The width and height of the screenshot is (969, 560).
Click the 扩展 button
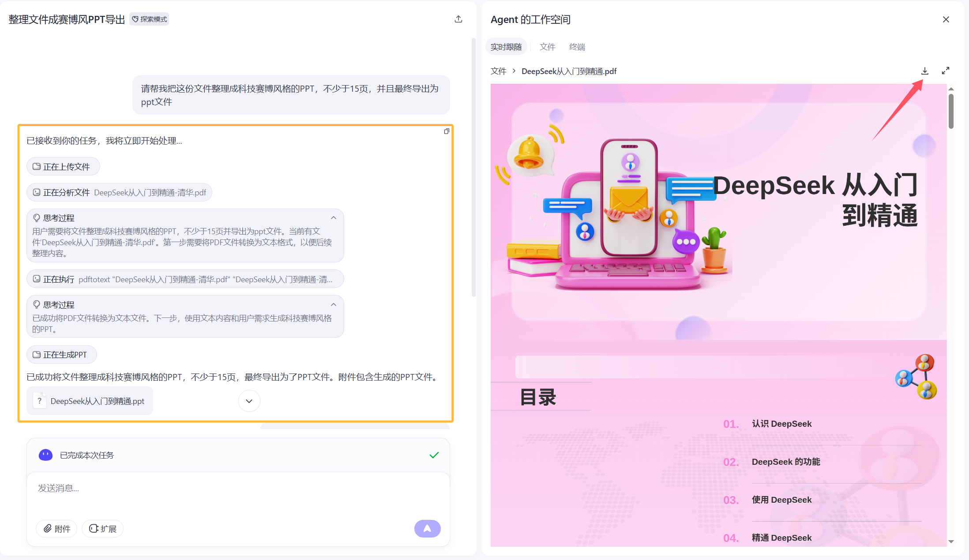[x=103, y=529]
